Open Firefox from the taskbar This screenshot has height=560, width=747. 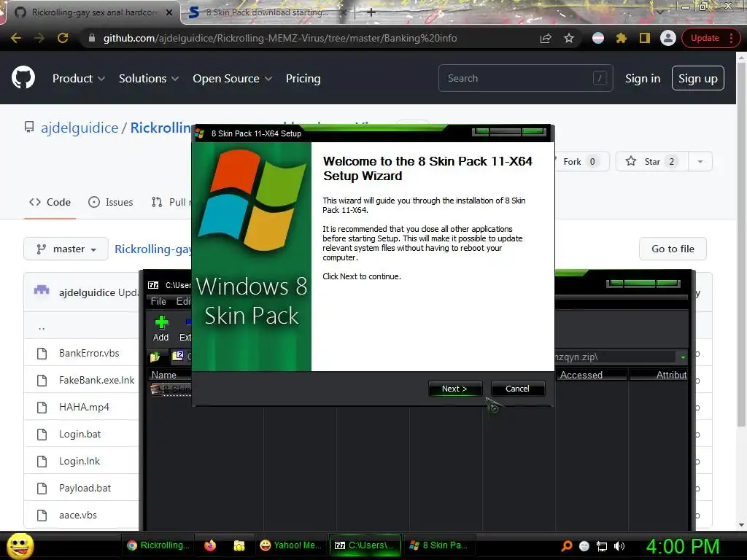[x=210, y=545]
